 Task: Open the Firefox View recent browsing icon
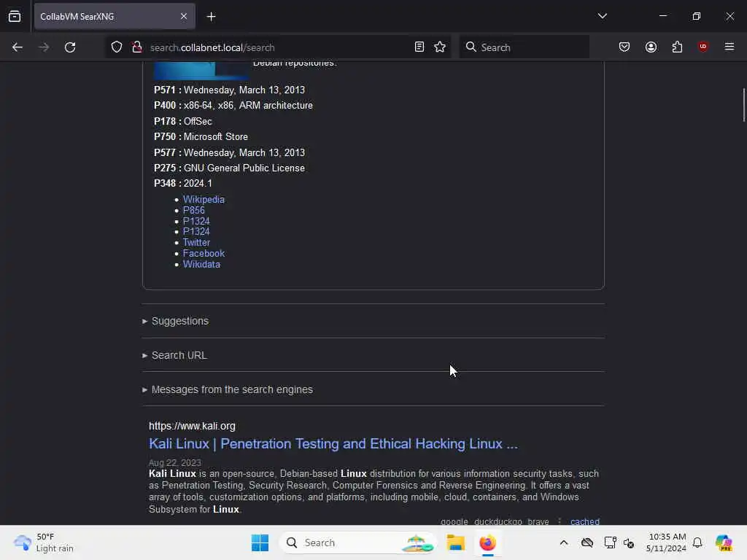coord(15,16)
